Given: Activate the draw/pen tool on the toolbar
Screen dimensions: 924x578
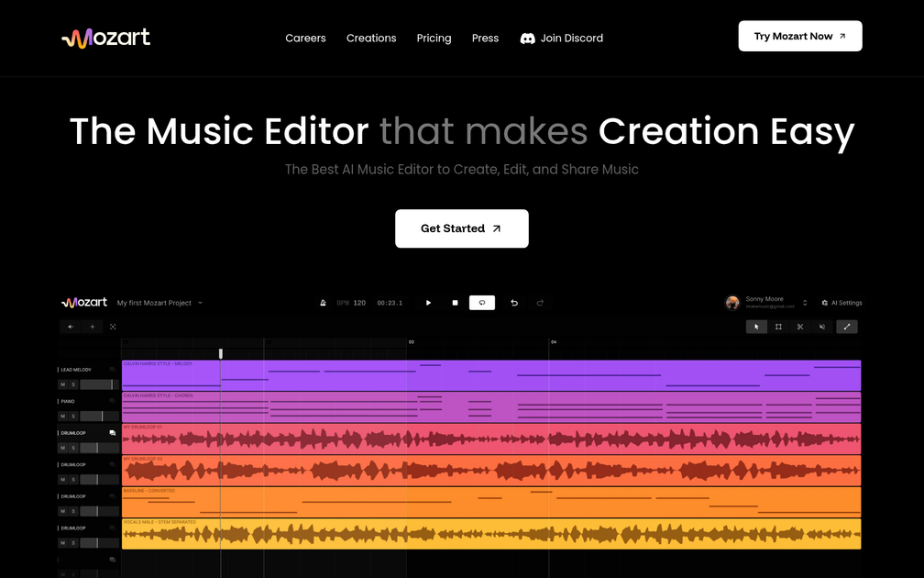Looking at the screenshot, I should coord(847,327).
